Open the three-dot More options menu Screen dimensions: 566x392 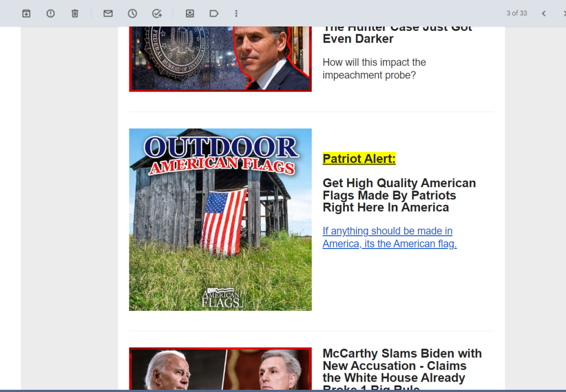[x=236, y=14]
